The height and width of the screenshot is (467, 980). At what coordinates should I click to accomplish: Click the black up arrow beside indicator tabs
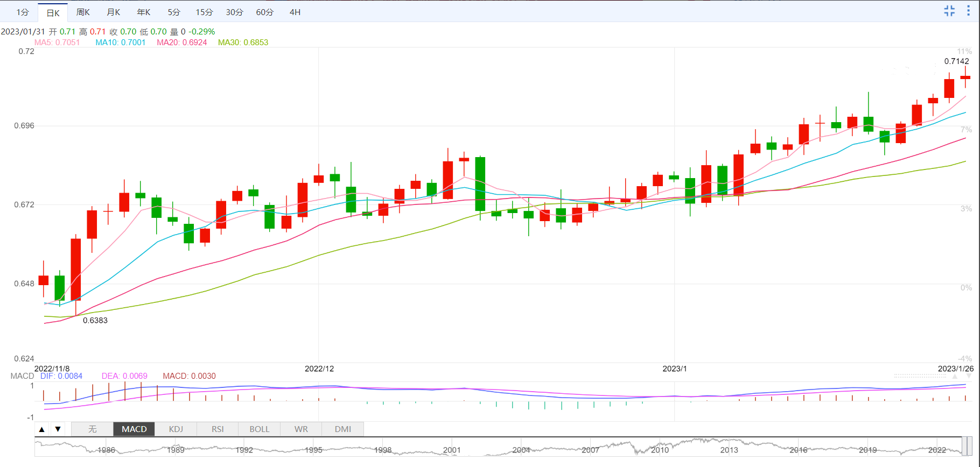pyautogui.click(x=42, y=429)
